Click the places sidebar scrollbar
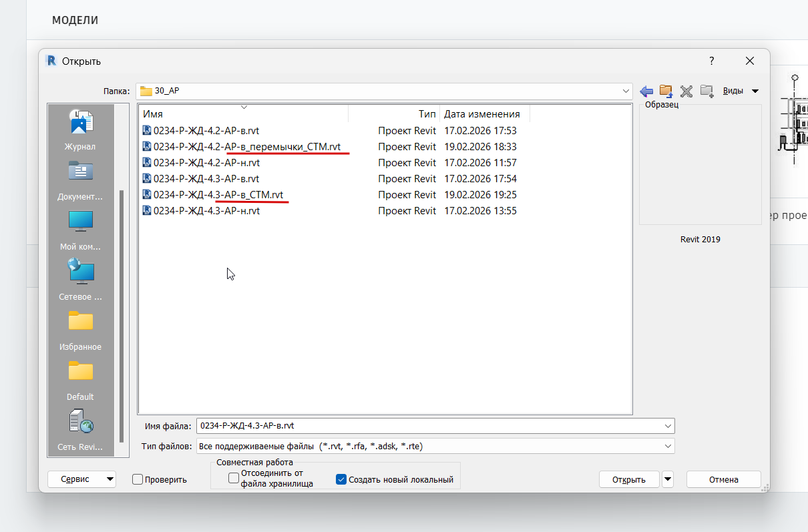808x532 pixels. click(121, 316)
